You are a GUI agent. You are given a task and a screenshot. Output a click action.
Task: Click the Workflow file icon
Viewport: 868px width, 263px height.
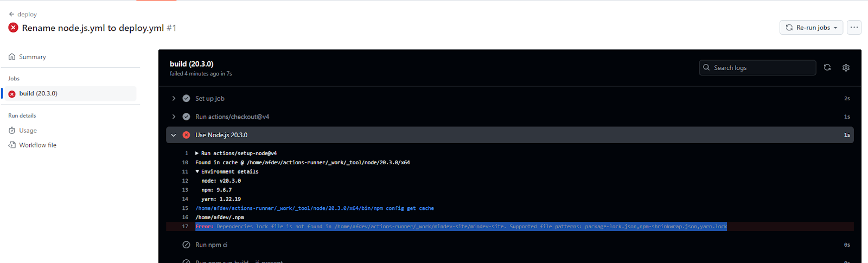pos(12,145)
